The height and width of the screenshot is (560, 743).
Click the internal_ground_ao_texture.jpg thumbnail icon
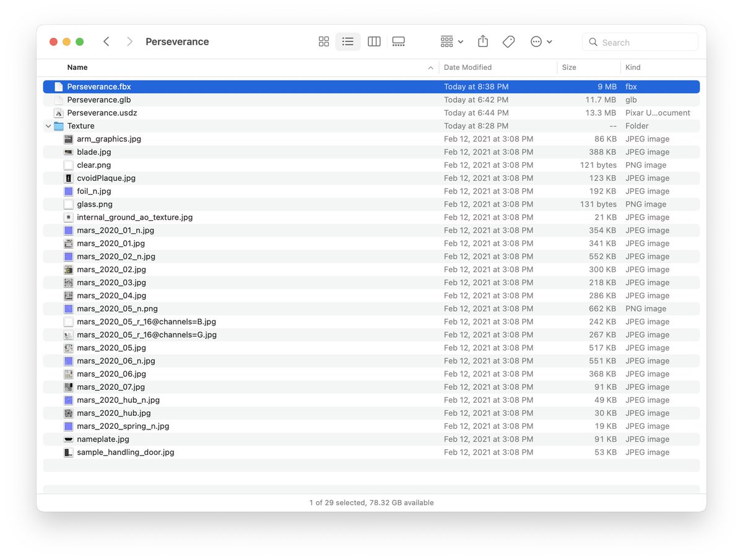[x=69, y=217]
